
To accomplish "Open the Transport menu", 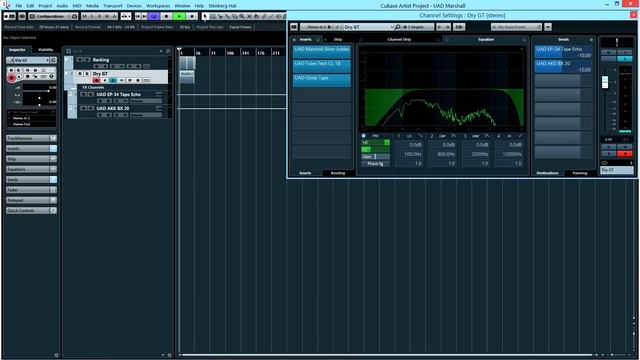I will [x=113, y=6].
